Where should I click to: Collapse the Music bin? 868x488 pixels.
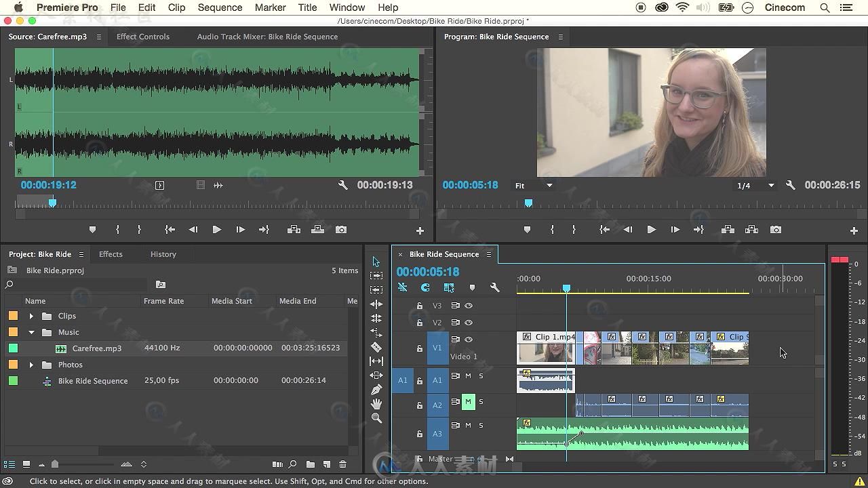pyautogui.click(x=31, y=332)
